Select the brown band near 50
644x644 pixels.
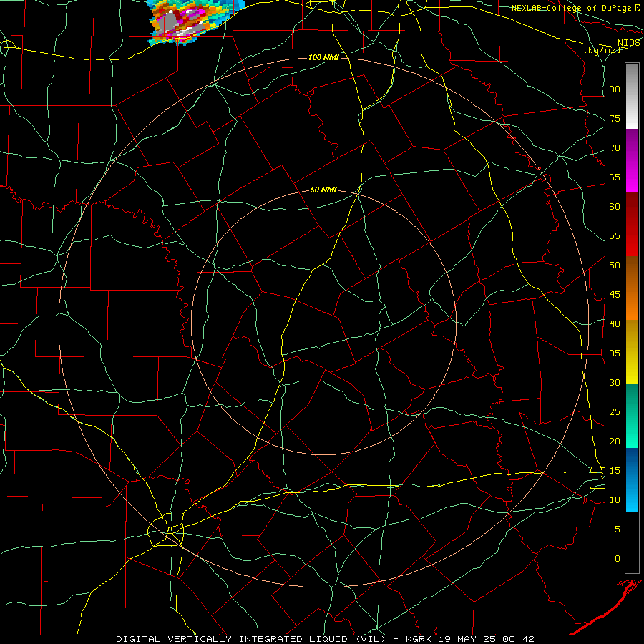(632, 270)
